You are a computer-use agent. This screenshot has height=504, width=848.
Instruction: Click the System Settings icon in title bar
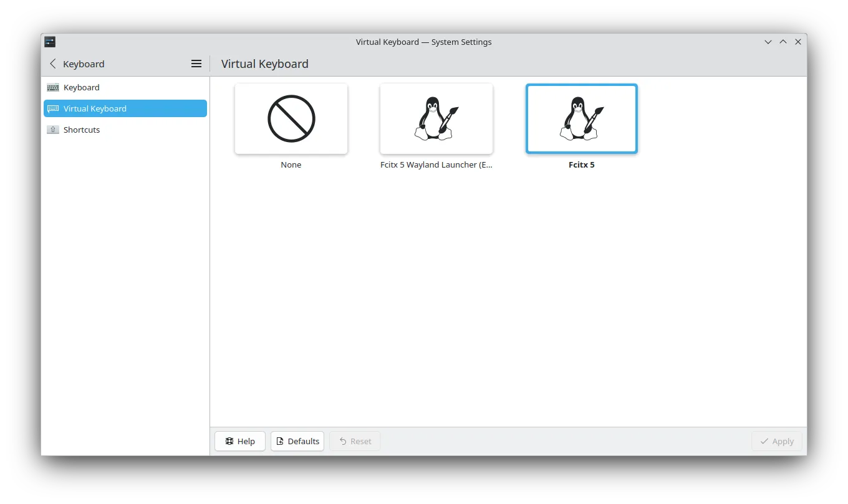[50, 42]
